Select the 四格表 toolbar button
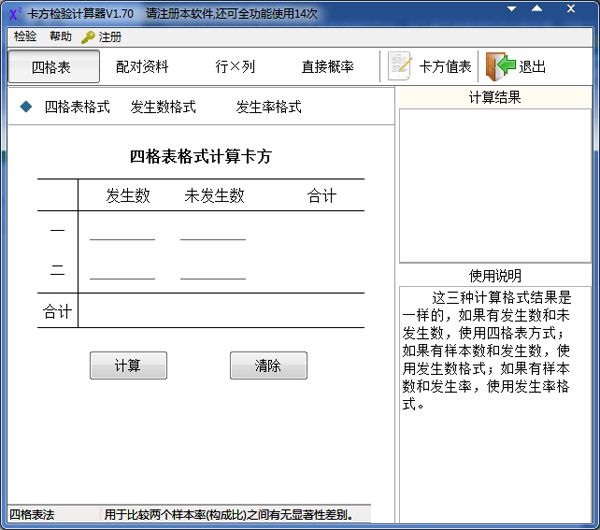The width and height of the screenshot is (600, 530). pyautogui.click(x=53, y=67)
